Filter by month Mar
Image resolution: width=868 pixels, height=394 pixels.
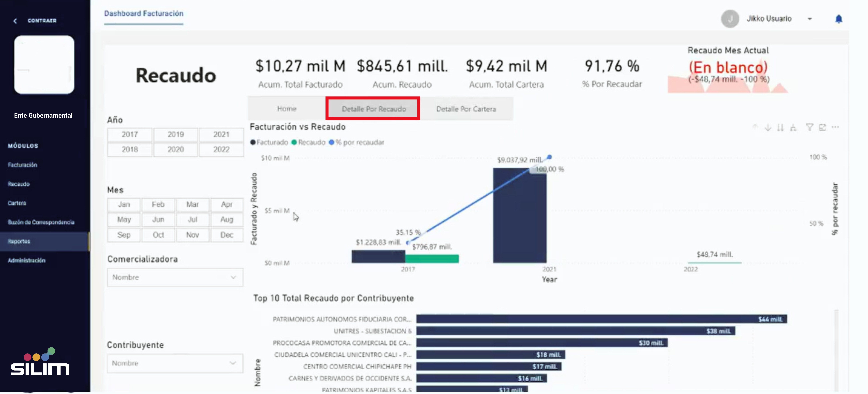coord(192,205)
